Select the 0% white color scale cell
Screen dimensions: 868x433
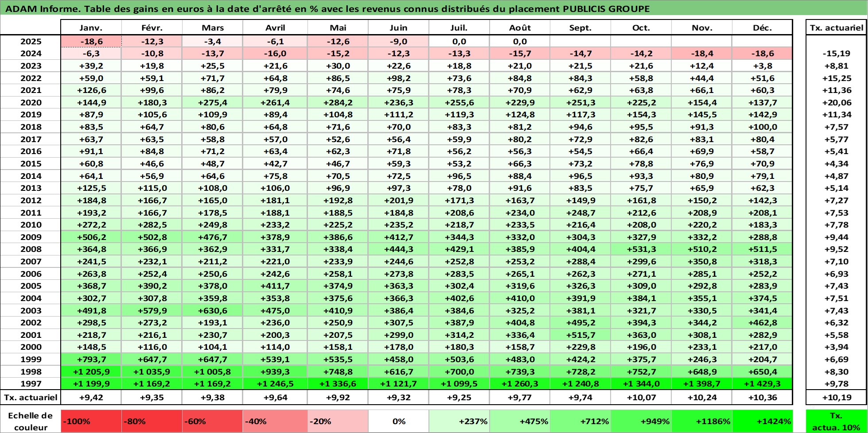398,421
